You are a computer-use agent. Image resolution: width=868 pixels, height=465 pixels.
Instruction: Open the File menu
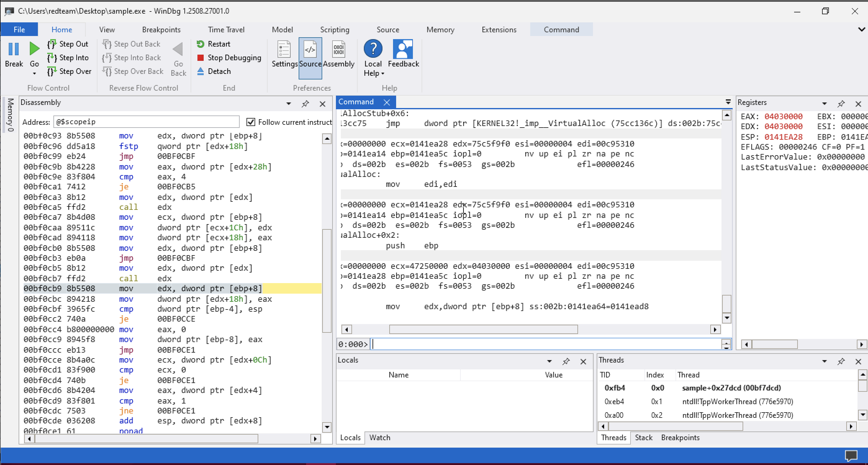19,30
